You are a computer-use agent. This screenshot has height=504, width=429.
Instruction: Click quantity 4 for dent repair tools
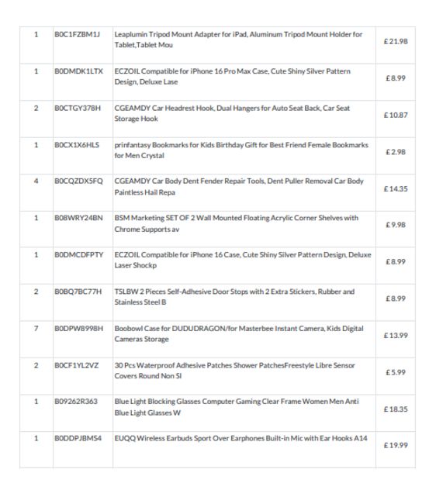tap(36, 181)
